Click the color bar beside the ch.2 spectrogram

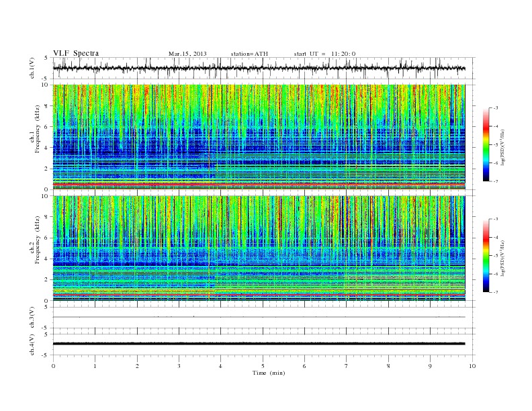point(486,255)
